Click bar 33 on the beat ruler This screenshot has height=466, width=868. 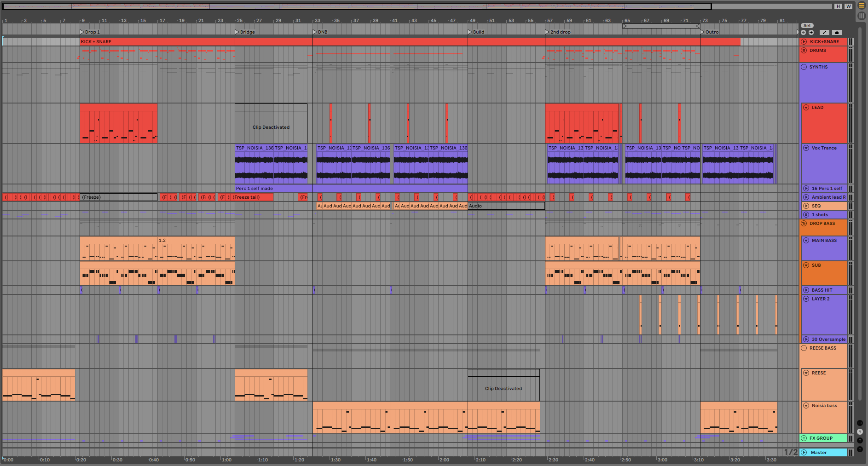317,21
